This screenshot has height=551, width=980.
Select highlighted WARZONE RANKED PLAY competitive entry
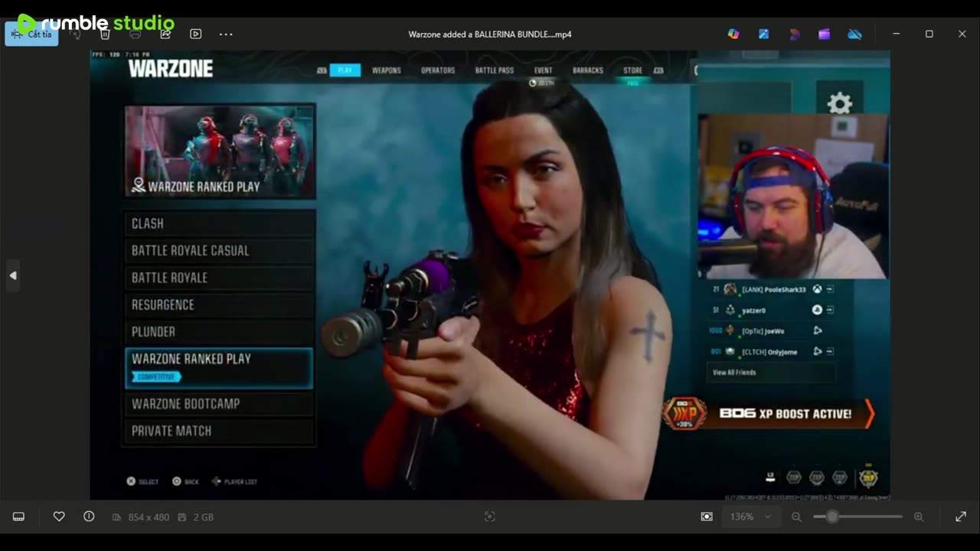219,367
